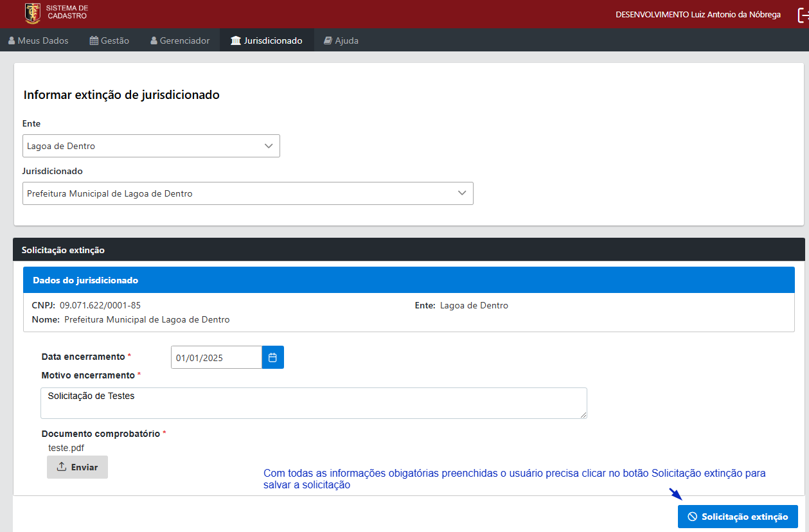The image size is (809, 532).
Task: Click the Documento comprobatório label
Action: [x=100, y=434]
